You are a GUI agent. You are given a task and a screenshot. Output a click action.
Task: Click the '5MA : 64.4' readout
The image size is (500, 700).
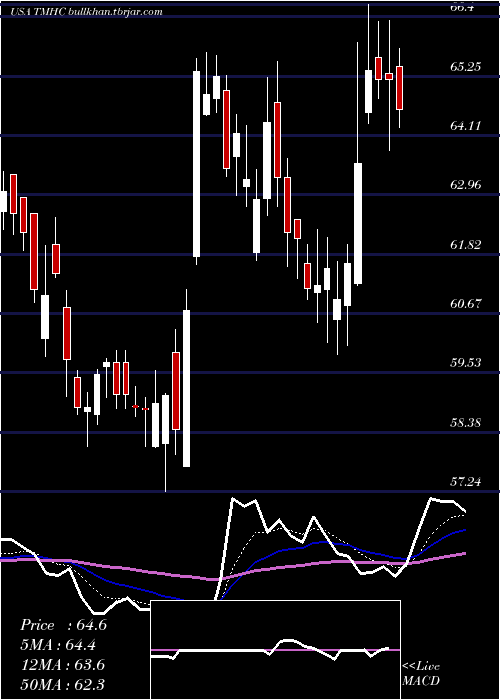(58, 645)
